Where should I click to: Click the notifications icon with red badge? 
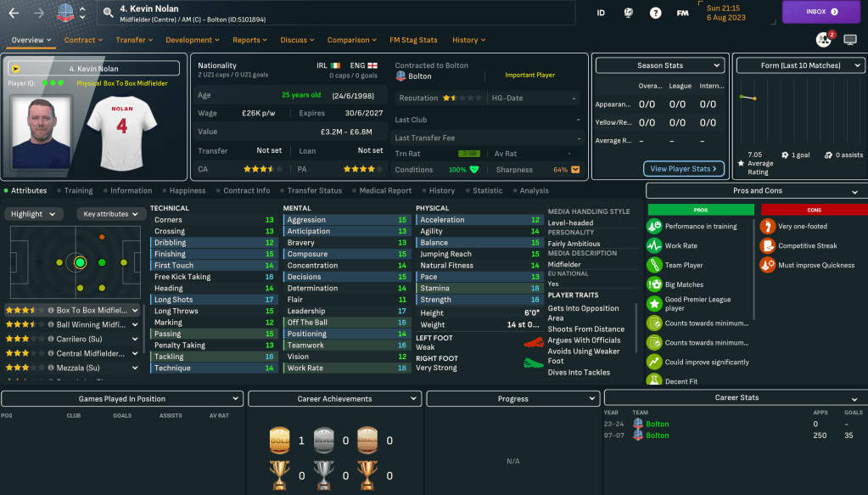(x=823, y=39)
